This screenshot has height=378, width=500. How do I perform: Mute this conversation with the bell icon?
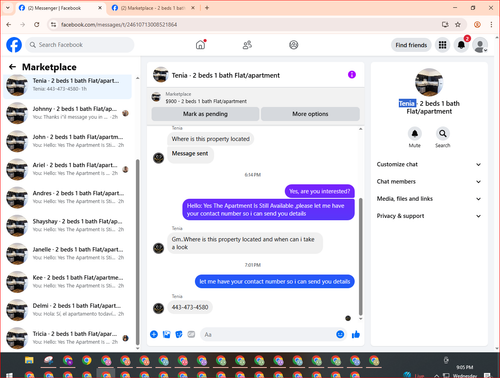415,134
